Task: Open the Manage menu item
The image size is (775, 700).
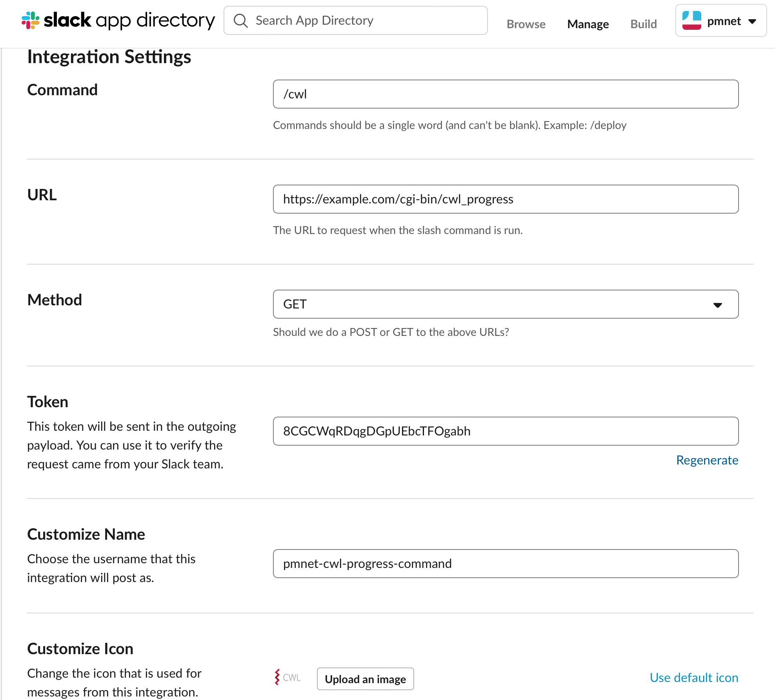Action: 588,24
